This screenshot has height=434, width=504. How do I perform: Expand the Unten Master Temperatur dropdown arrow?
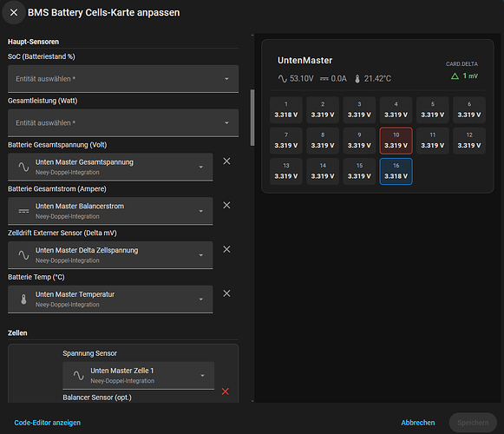pos(201,299)
